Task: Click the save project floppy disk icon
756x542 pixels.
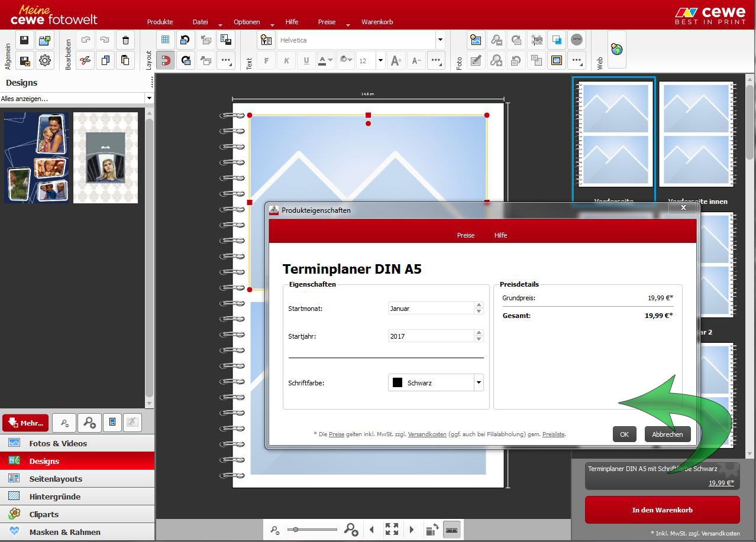Action: [24, 40]
